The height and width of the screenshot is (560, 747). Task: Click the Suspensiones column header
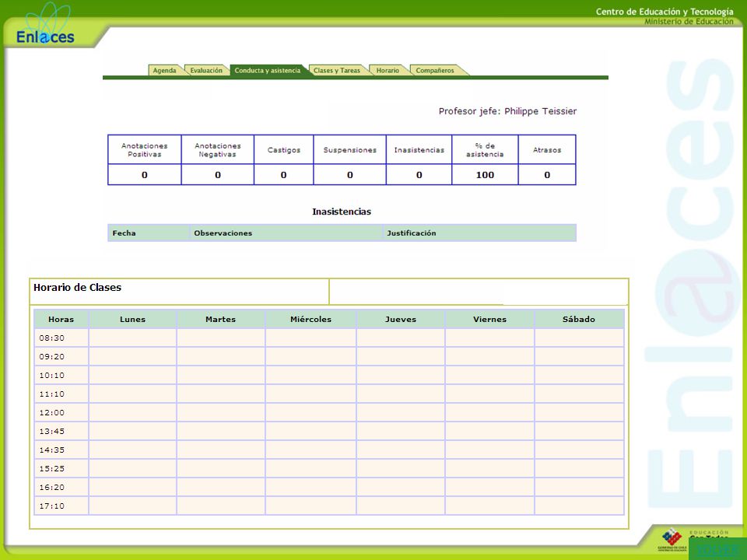[349, 149]
